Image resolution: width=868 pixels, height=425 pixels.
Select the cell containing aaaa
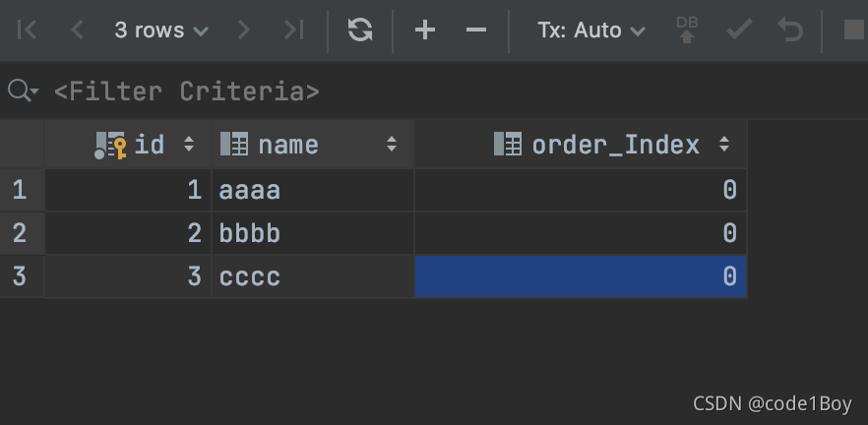(x=312, y=190)
